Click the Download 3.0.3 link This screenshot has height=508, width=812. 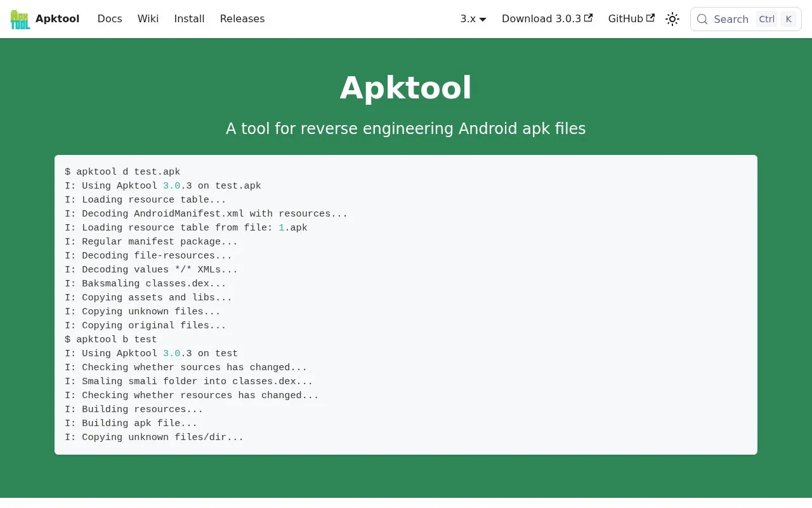coord(547,19)
